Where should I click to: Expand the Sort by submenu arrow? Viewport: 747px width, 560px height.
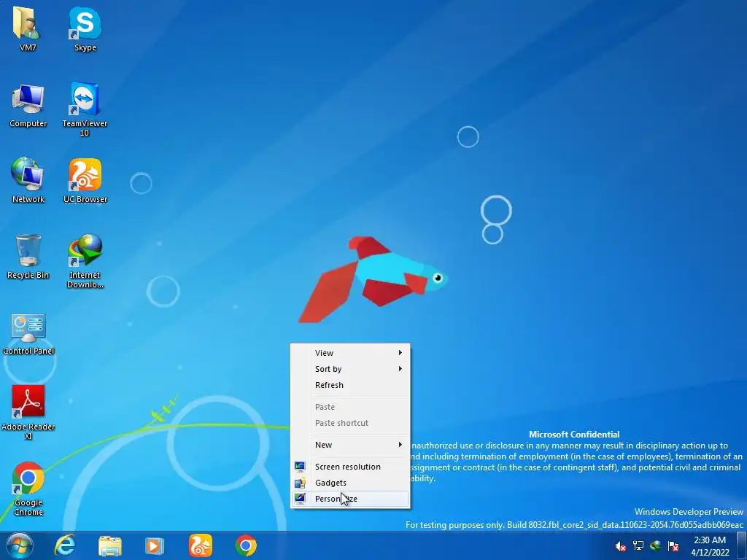(x=400, y=368)
